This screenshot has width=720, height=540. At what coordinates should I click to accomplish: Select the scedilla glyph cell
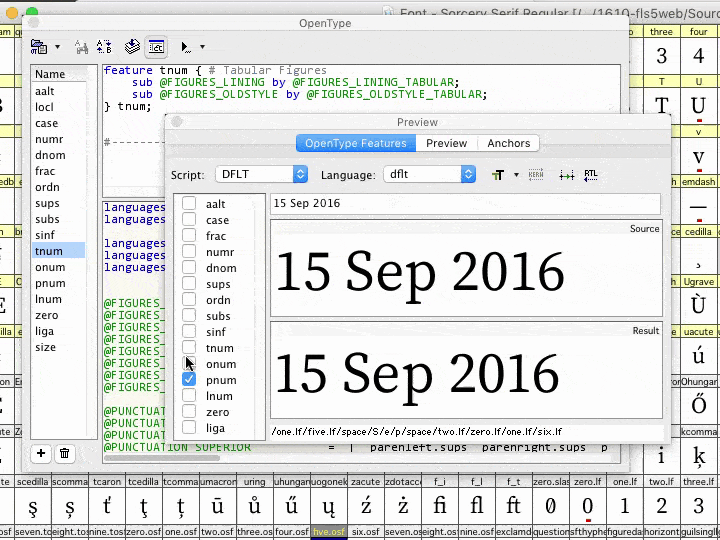click(33, 500)
